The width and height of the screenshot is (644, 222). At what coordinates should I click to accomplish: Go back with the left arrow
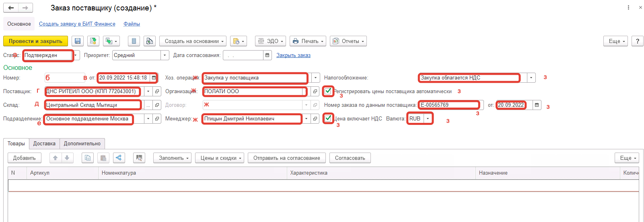[11, 8]
